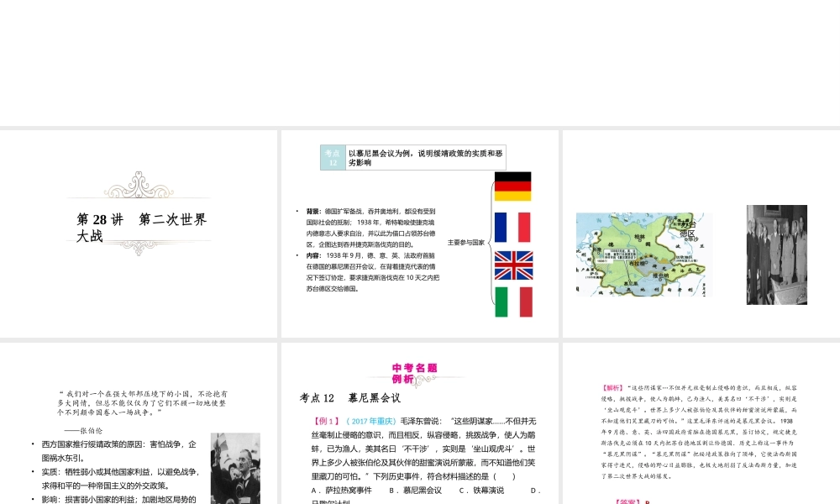Click the Chamberlain photograph
The width and height of the screenshot is (840, 504).
(x=235, y=468)
